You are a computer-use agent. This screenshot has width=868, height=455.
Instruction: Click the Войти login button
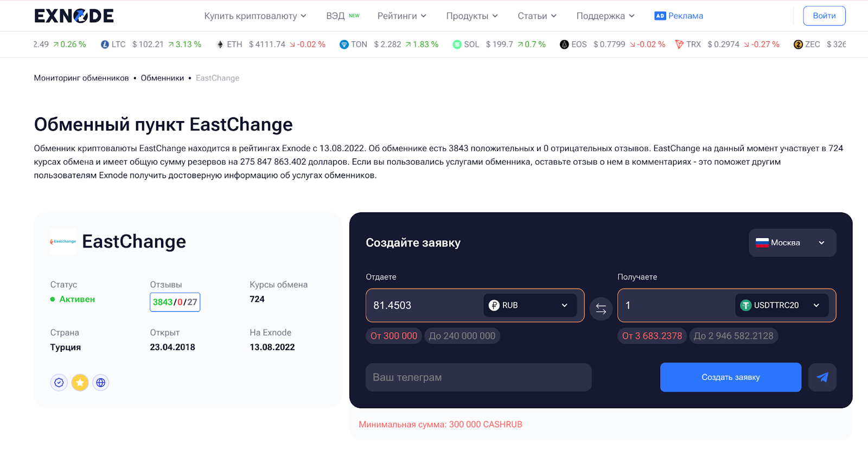coord(824,16)
